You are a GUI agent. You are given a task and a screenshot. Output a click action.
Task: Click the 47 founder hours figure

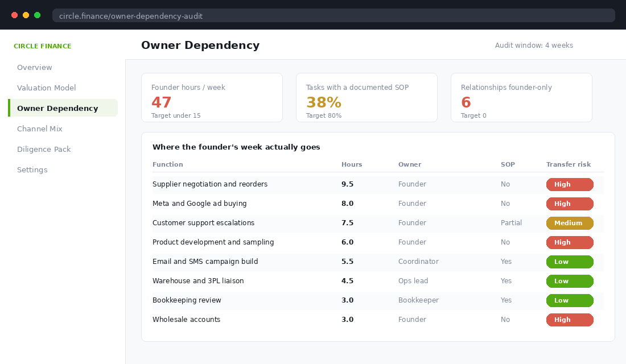[161, 102]
